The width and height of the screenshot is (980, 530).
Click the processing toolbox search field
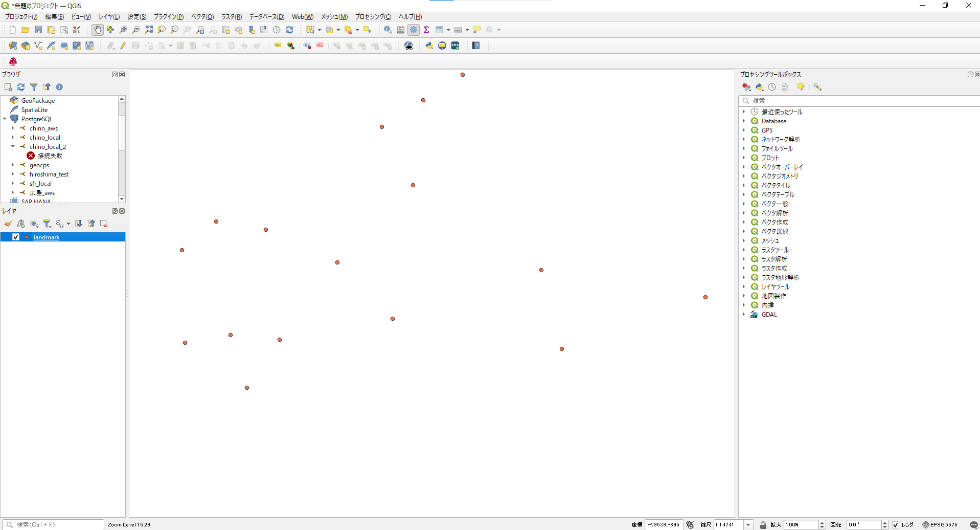[x=859, y=101]
